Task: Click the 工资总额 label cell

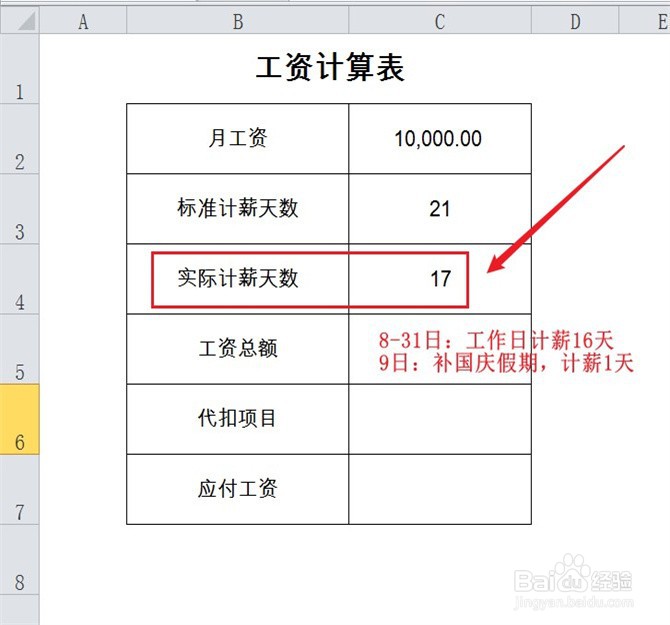Action: [x=238, y=349]
